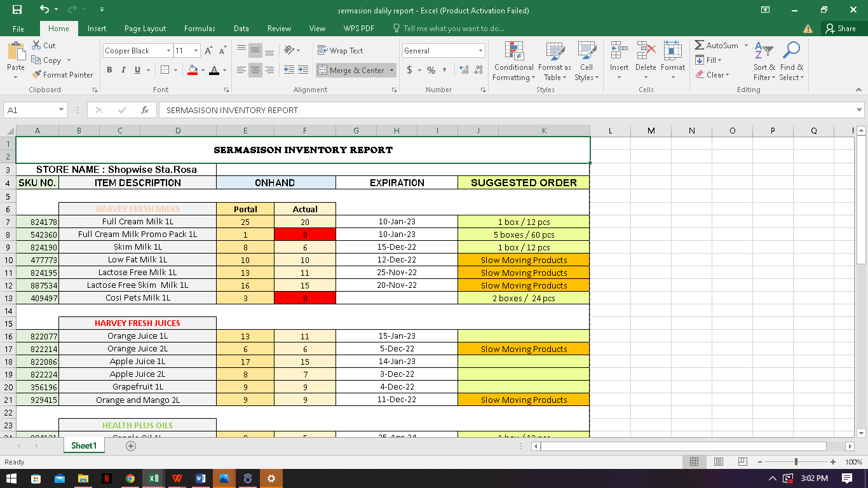
Task: Click the AutoSum button
Action: click(717, 46)
